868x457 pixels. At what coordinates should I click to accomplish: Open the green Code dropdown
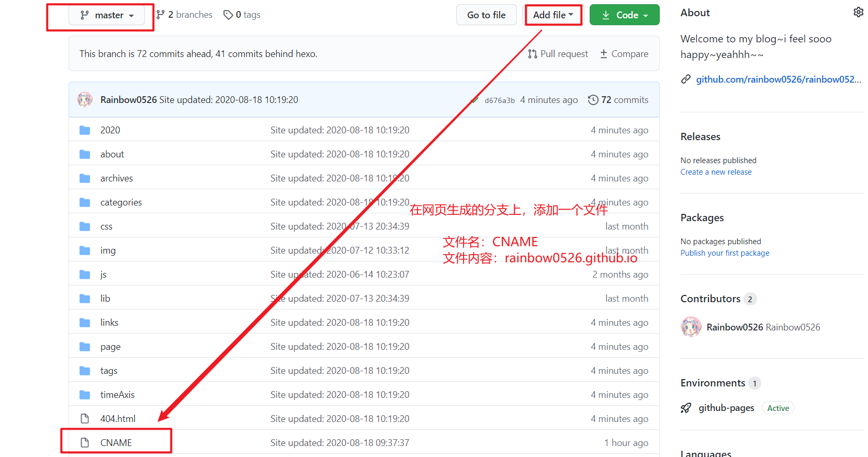(x=624, y=15)
